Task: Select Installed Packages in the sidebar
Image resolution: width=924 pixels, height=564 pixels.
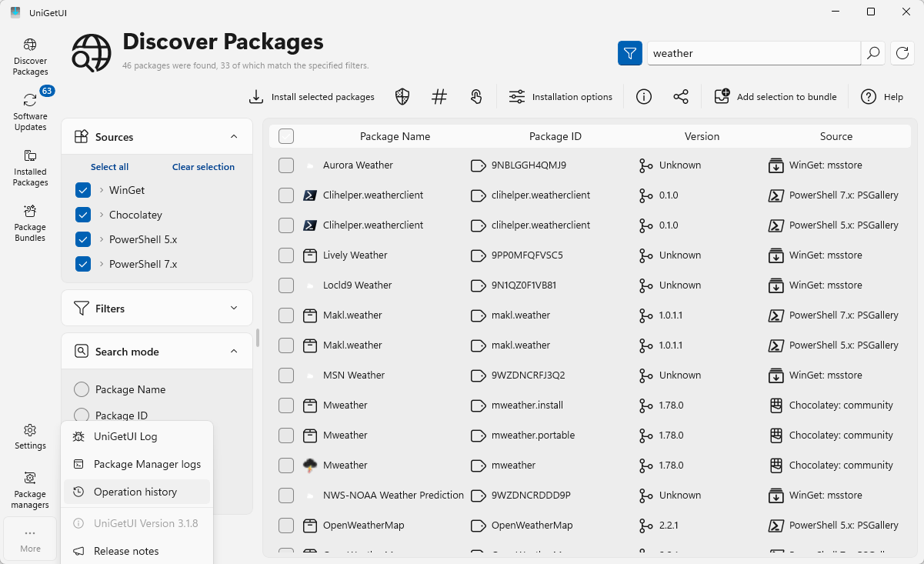Action: [30, 168]
